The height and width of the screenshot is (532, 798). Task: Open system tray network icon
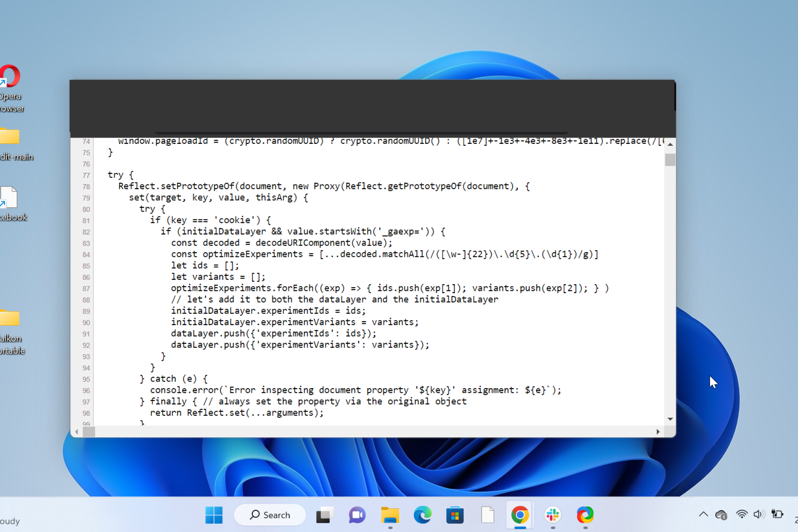click(x=741, y=515)
